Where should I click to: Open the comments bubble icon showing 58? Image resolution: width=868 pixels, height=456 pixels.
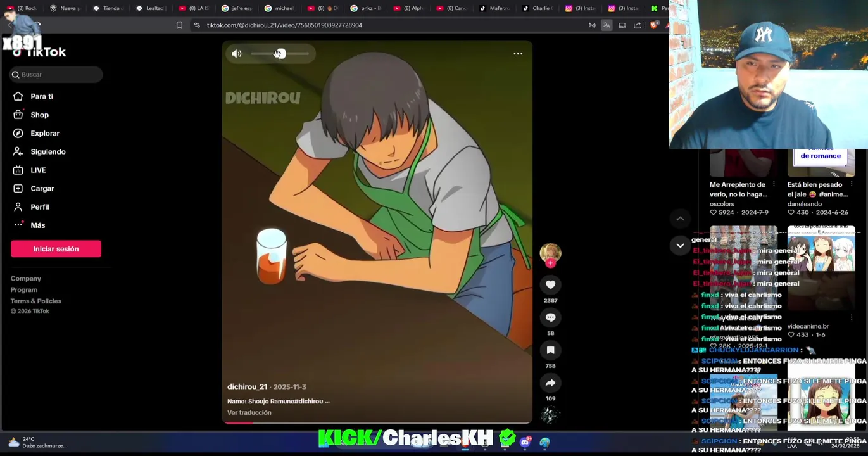pos(550,318)
